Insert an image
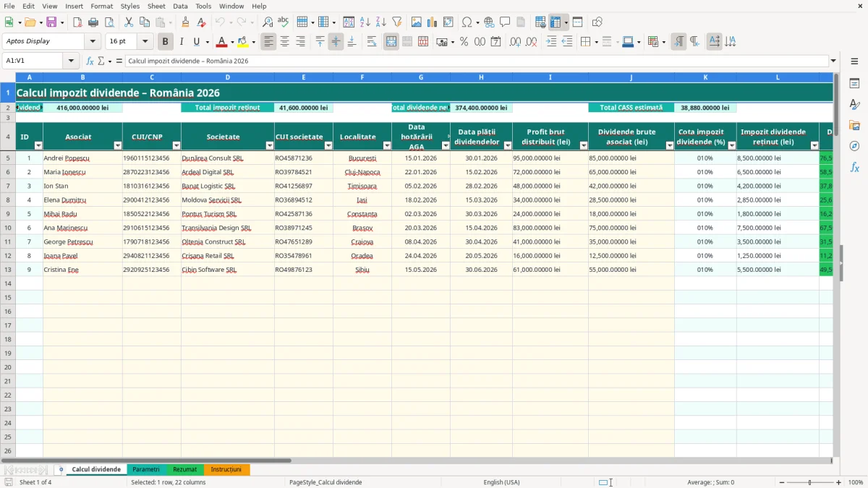868x488 pixels. pos(417,22)
